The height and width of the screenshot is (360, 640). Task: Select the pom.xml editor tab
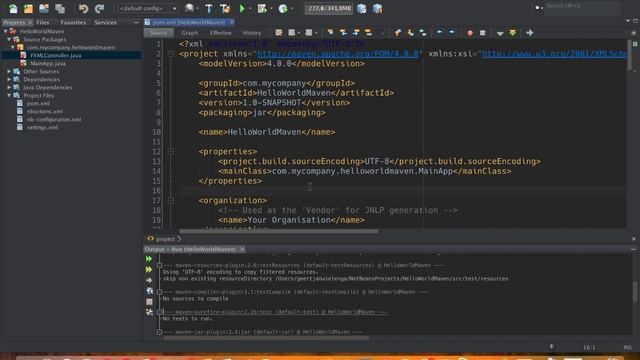point(189,22)
